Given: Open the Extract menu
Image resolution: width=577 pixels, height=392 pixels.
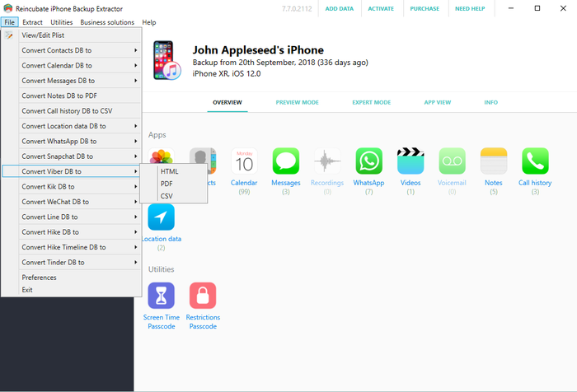Looking at the screenshot, I should point(32,22).
